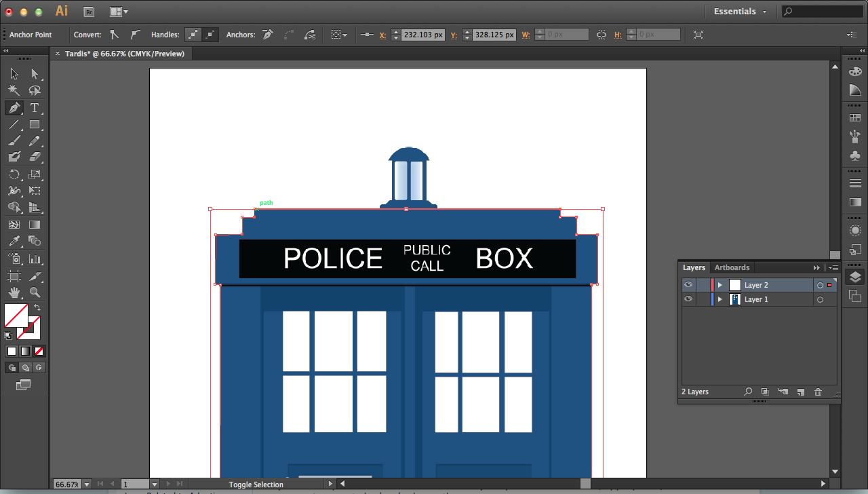This screenshot has width=868, height=494.
Task: Select the Layers tab
Action: 694,267
